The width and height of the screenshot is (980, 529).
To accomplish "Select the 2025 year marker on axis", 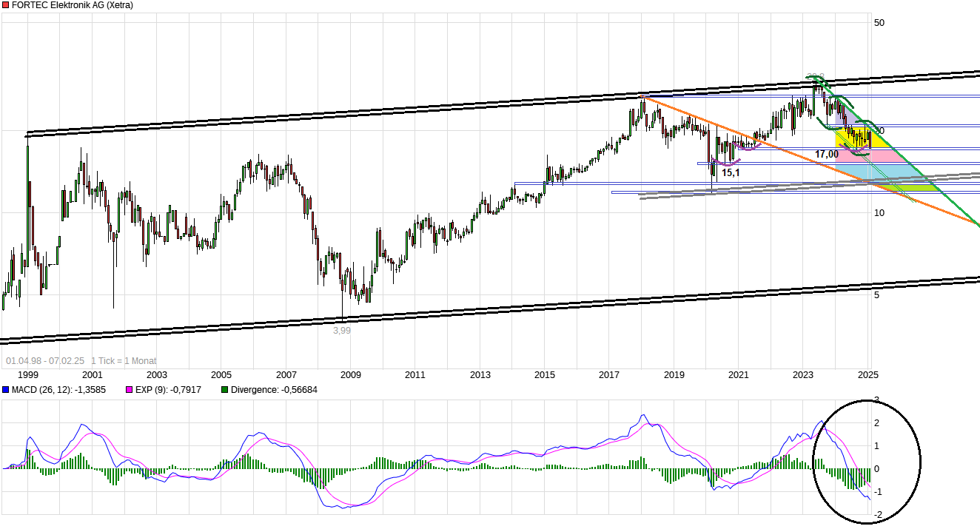I will tap(868, 375).
